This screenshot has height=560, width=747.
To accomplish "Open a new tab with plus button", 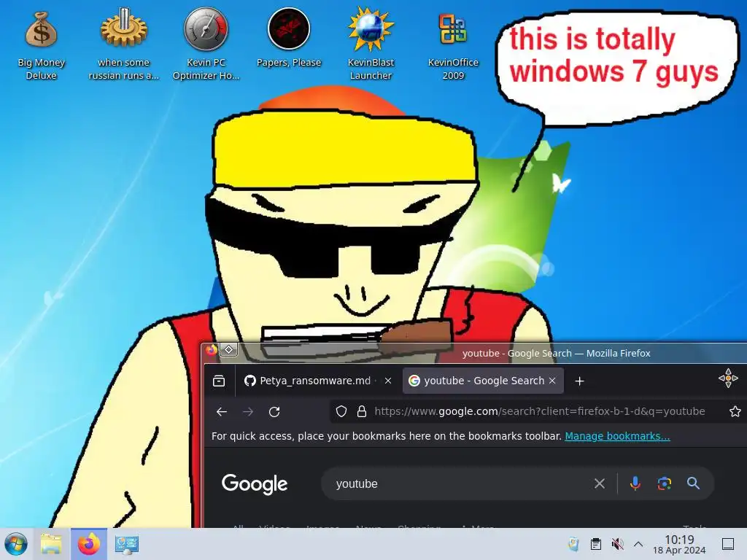I will 579,381.
